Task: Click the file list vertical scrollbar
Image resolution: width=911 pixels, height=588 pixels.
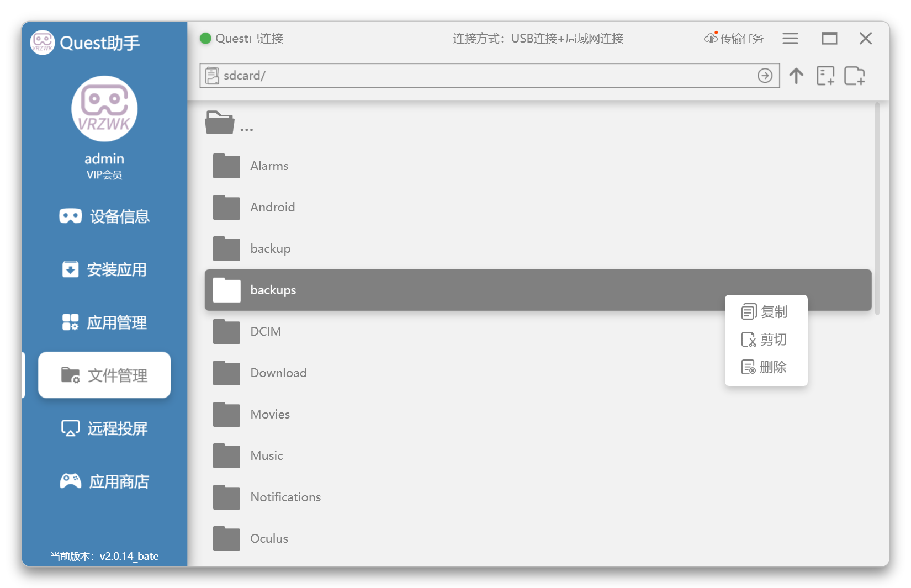Action: click(877, 210)
